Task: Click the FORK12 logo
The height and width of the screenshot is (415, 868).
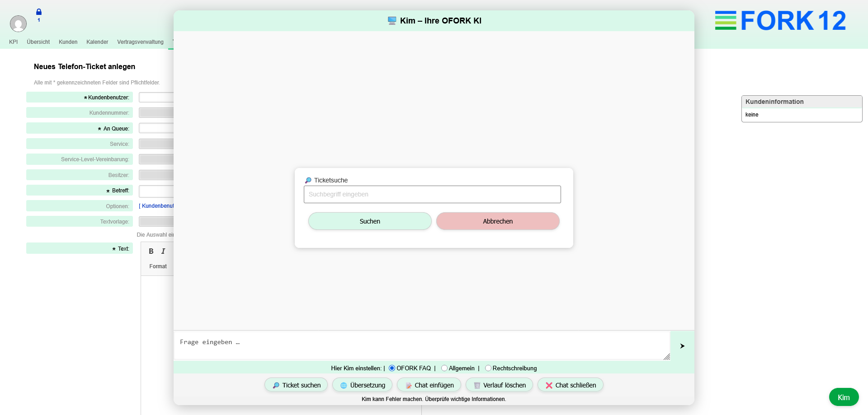Action: point(780,21)
